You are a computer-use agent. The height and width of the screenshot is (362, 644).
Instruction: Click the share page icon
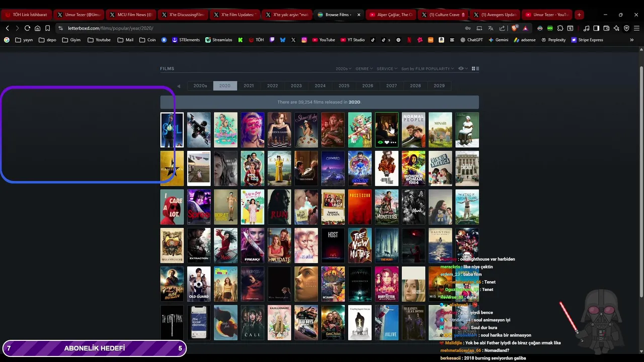point(502,28)
